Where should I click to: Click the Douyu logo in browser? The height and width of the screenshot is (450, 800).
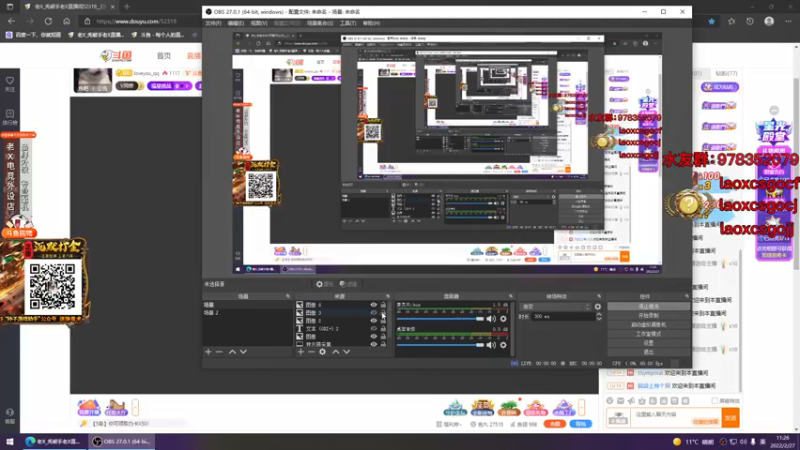coord(116,56)
